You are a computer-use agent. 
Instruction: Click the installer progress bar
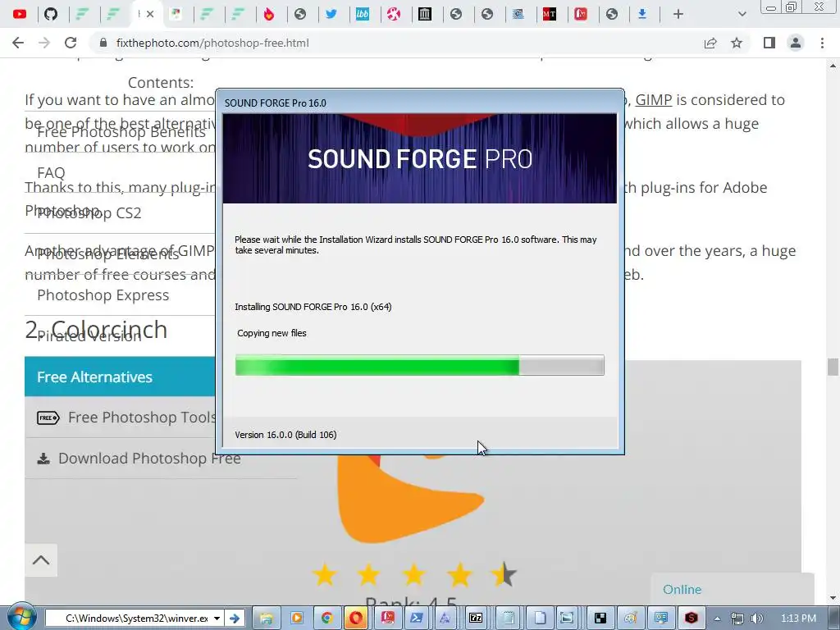(419, 365)
